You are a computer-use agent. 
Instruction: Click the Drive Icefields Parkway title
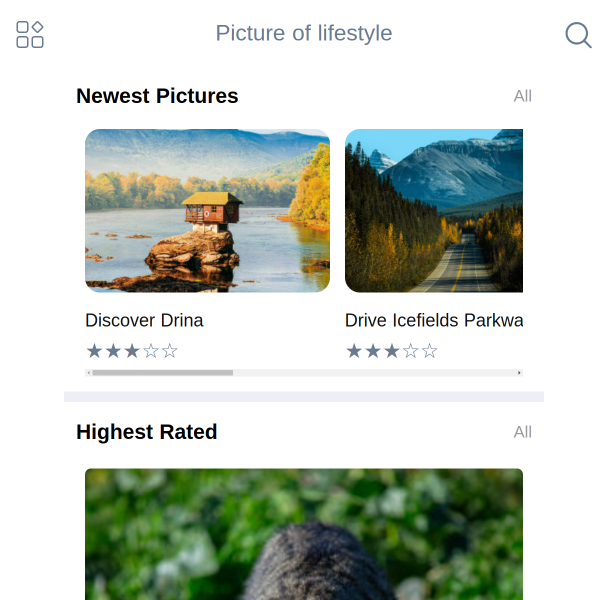434,320
